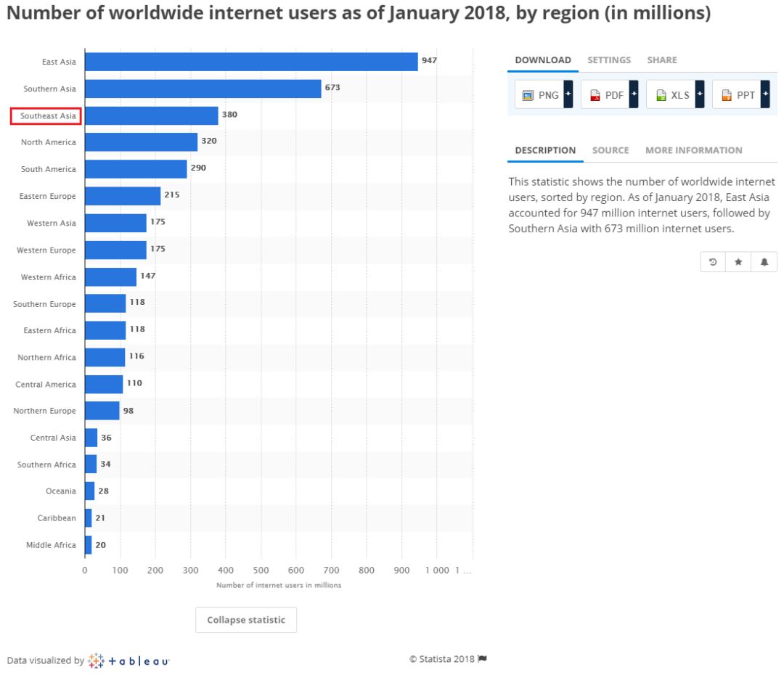Expand the PNG plus options
The width and height of the screenshot is (784, 675).
[x=568, y=94]
